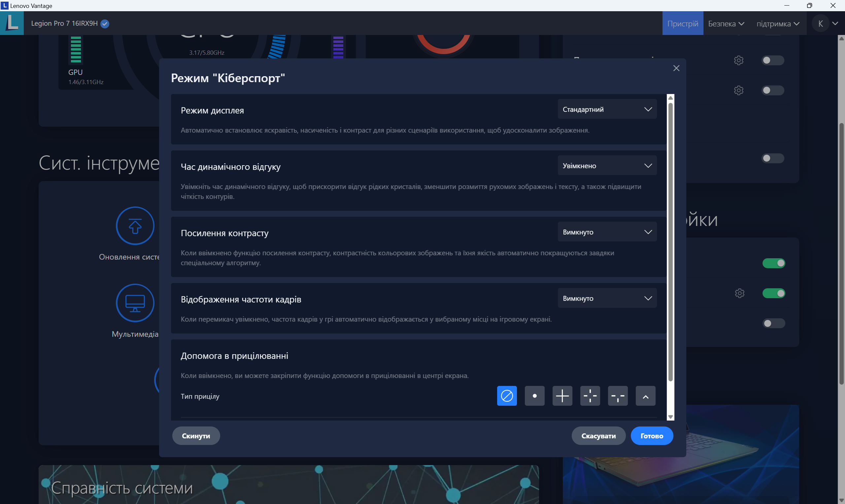Turn off the first green toggle switch
The width and height of the screenshot is (845, 504).
(x=773, y=263)
